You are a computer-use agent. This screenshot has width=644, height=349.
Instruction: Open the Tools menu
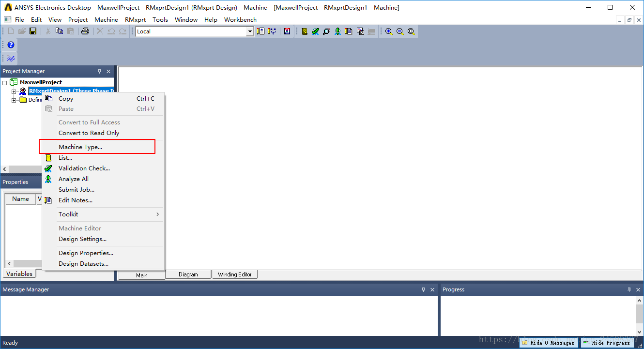[160, 19]
